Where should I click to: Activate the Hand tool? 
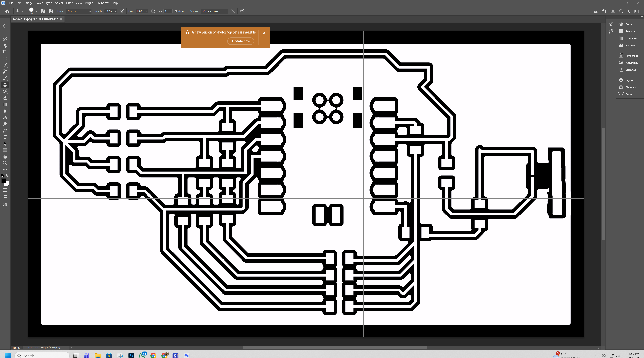pyautogui.click(x=5, y=156)
